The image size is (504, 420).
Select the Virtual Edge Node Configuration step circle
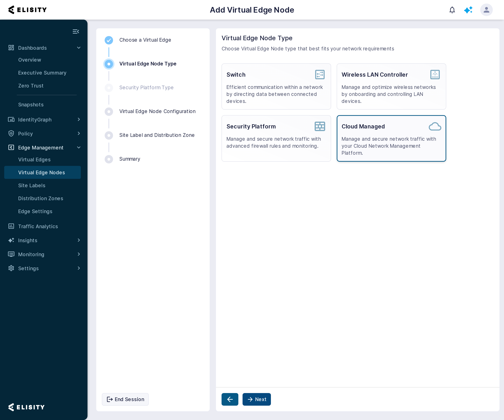pos(109,111)
